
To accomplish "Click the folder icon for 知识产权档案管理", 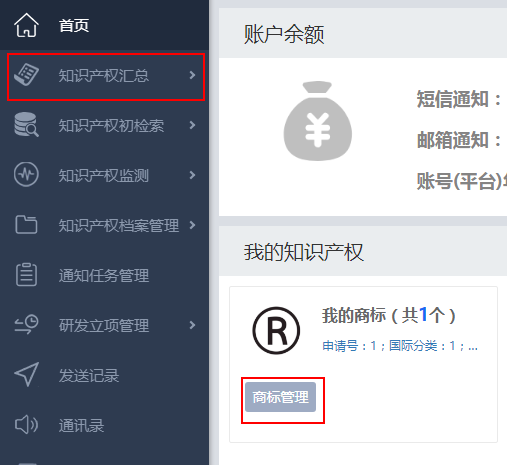I will point(26,224).
